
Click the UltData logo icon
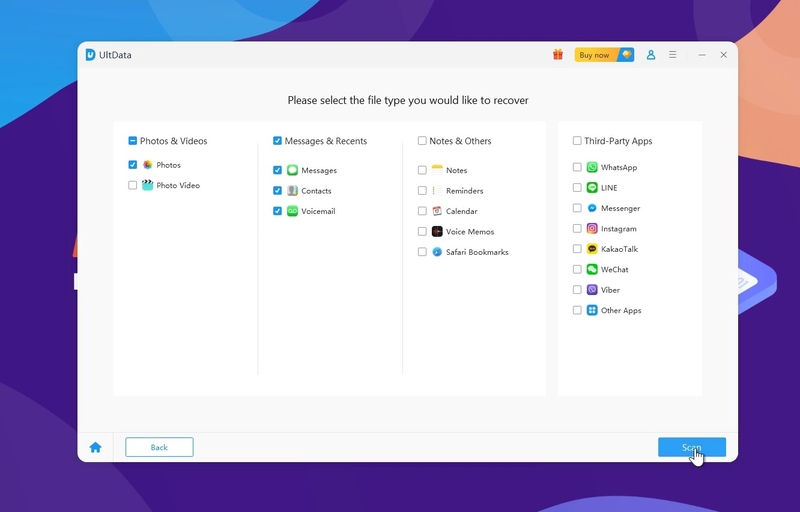90,55
